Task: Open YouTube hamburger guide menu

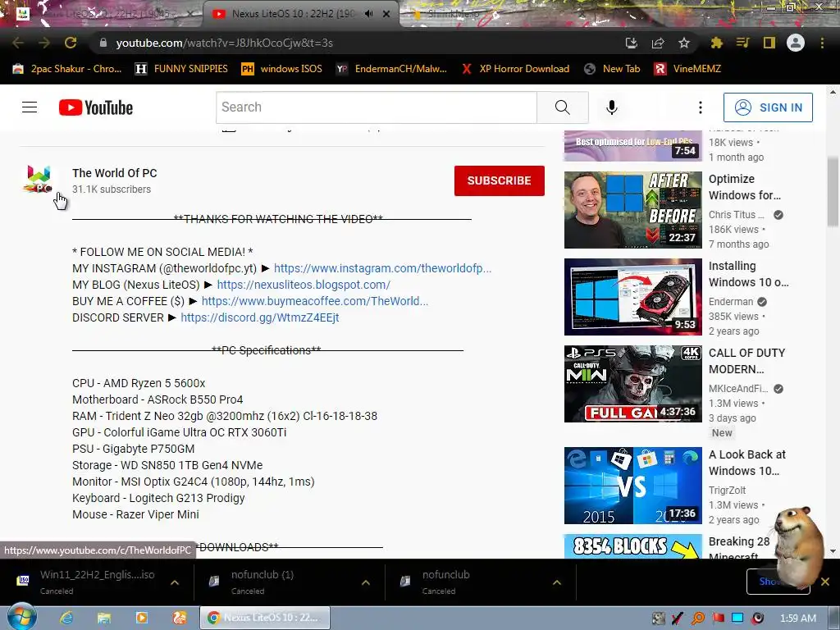Action: (x=30, y=107)
